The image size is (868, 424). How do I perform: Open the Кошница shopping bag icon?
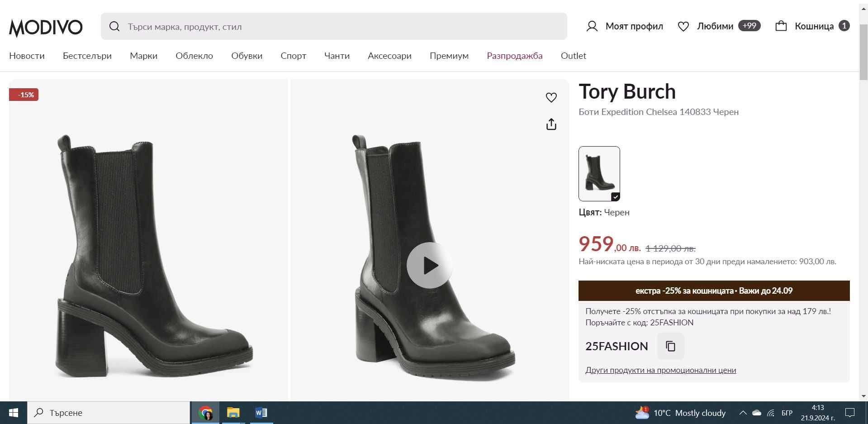coord(781,26)
